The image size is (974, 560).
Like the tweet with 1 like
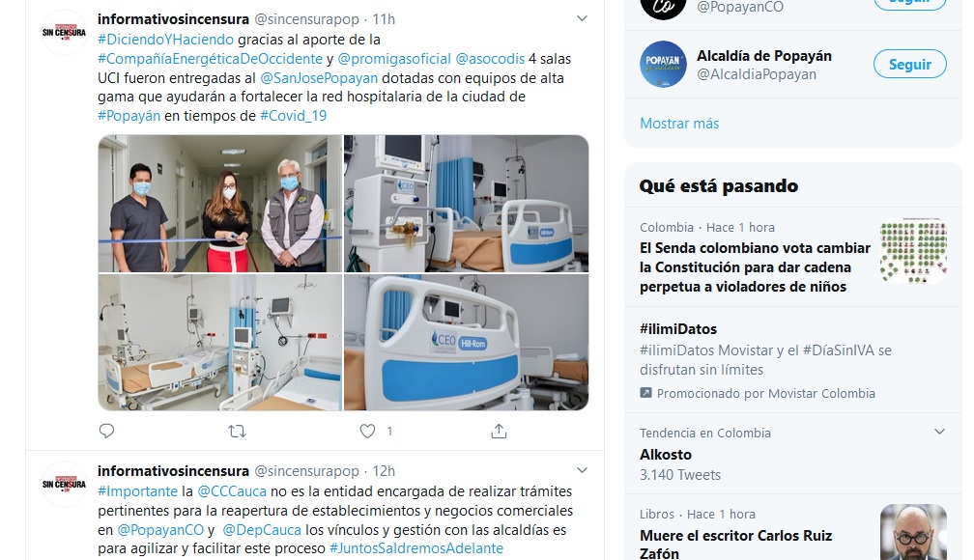(368, 431)
